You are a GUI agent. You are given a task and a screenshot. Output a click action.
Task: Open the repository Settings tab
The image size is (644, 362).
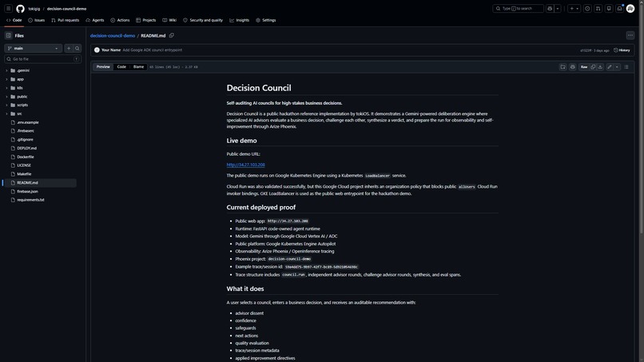pos(266,20)
